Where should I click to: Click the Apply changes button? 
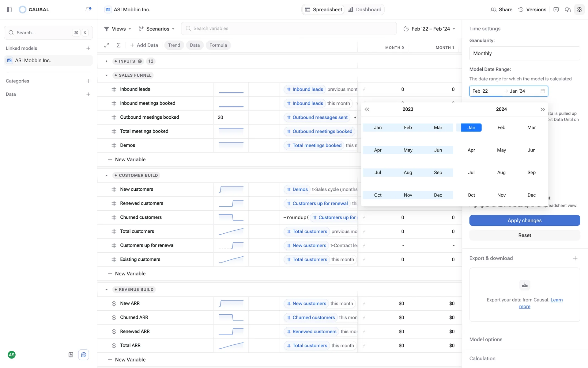[524, 220]
